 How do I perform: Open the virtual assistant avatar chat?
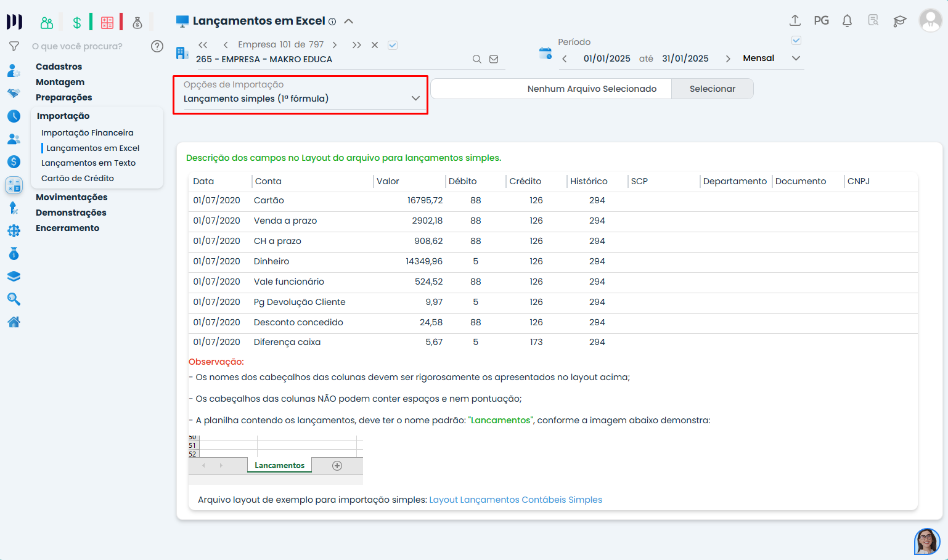pos(926,541)
